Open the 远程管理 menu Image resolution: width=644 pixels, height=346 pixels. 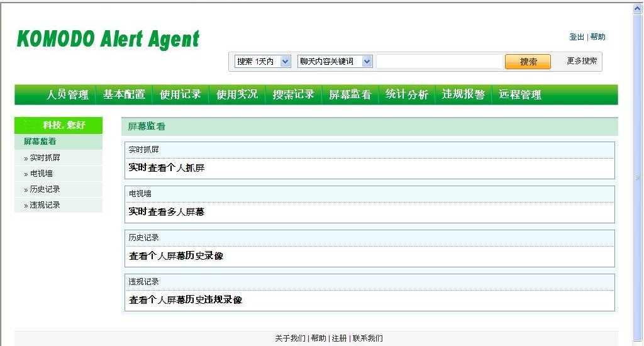click(520, 94)
